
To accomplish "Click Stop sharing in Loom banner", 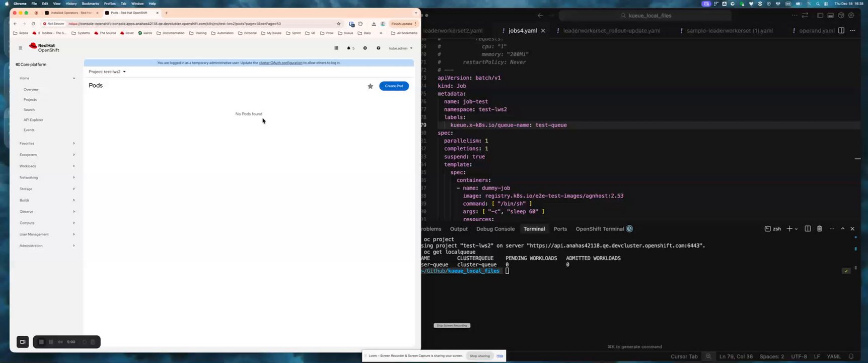I will pyautogui.click(x=480, y=356).
